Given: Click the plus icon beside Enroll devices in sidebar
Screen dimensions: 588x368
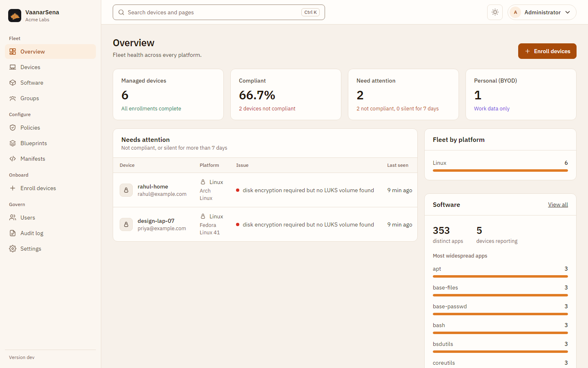Looking at the screenshot, I should [13, 188].
